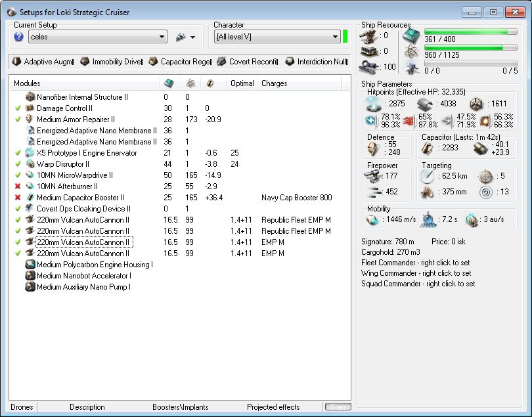Open the ship icon dropdown arrow beside setup
Screen dimensions: 532x417
[192, 38]
